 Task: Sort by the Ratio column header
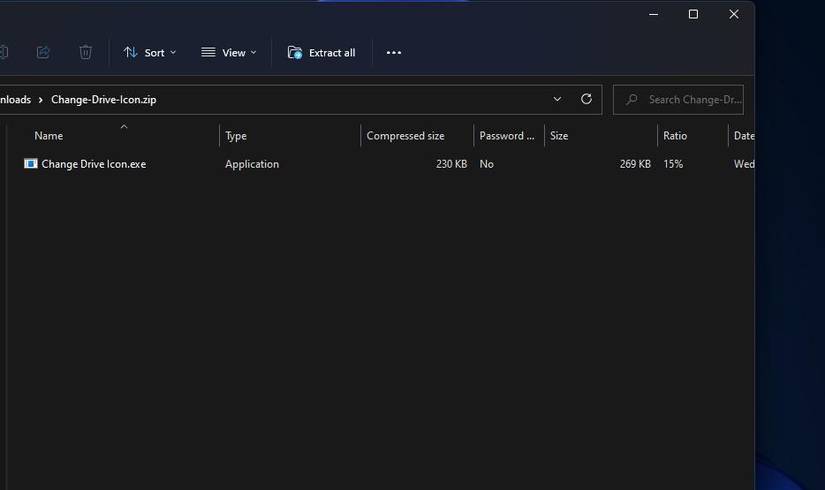(x=675, y=136)
